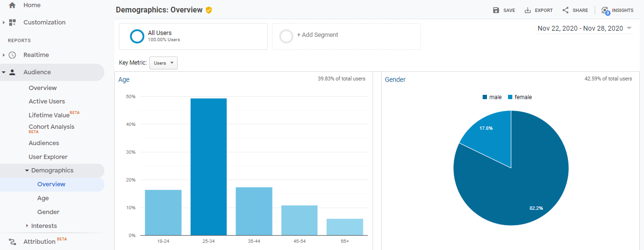Go to the User Explorer report
Screen dimensions: 644x250
[x=48, y=157]
